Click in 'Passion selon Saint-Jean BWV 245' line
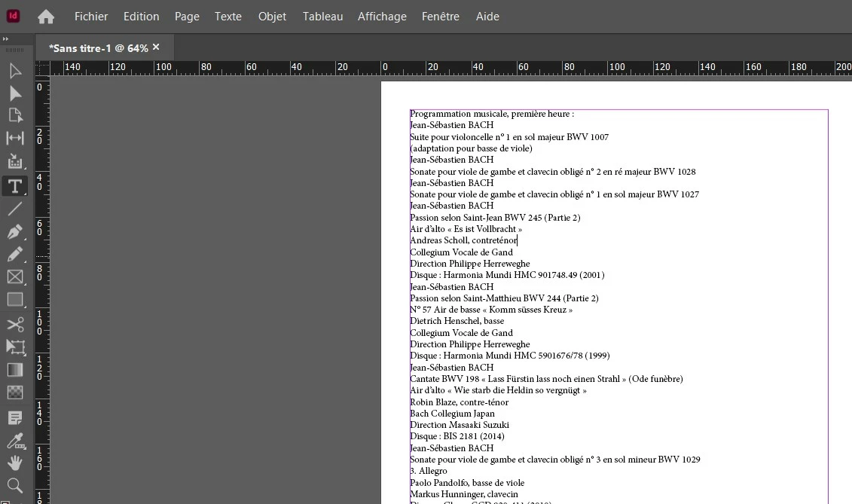The image size is (852, 504). click(x=495, y=218)
